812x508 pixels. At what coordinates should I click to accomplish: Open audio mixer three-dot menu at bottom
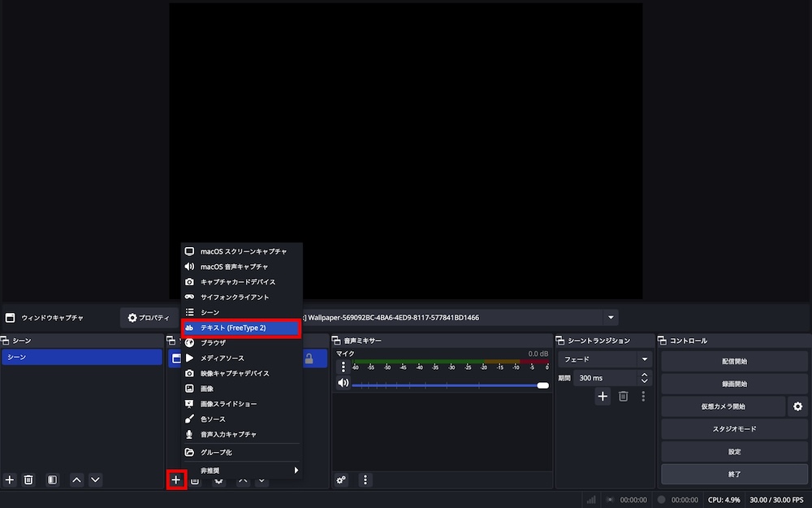[x=365, y=480]
